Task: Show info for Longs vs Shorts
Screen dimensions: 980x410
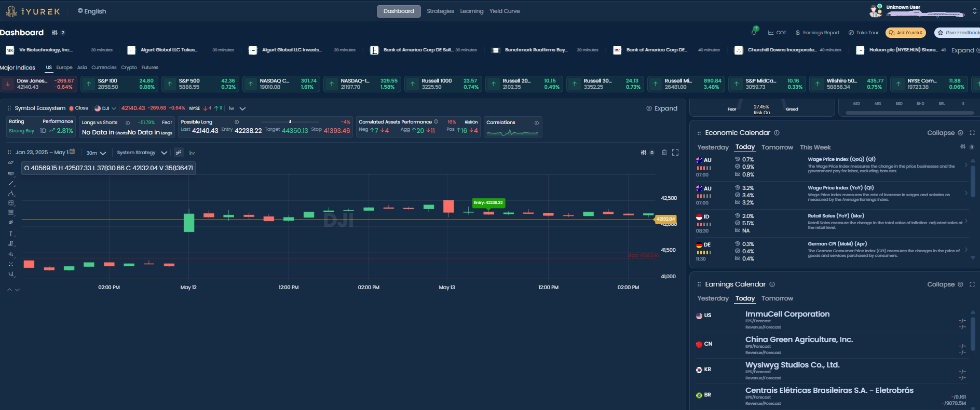Action: [x=128, y=123]
